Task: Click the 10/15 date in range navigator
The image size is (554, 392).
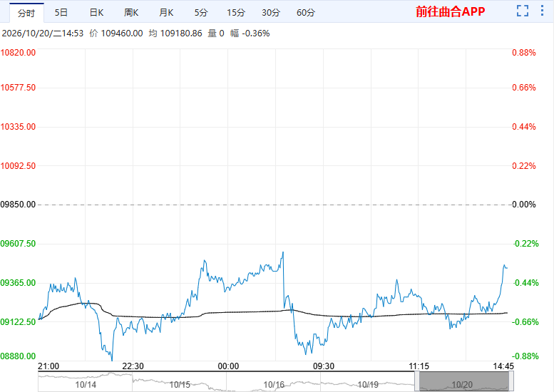Action: pyautogui.click(x=180, y=385)
